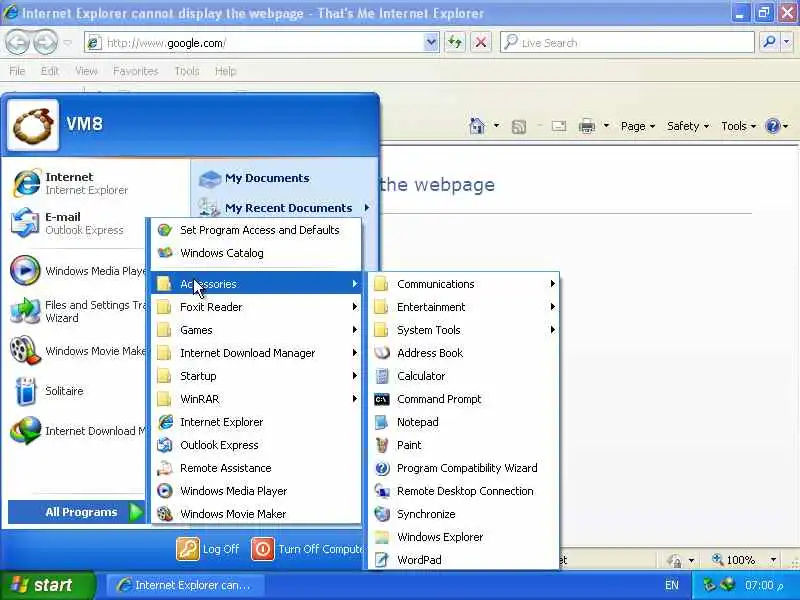Click the Back arrow in Internet Explorer
This screenshot has height=600, width=800.
(17, 43)
